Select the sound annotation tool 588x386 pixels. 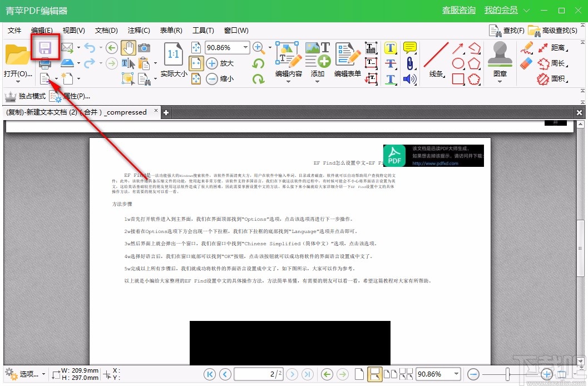(410, 78)
